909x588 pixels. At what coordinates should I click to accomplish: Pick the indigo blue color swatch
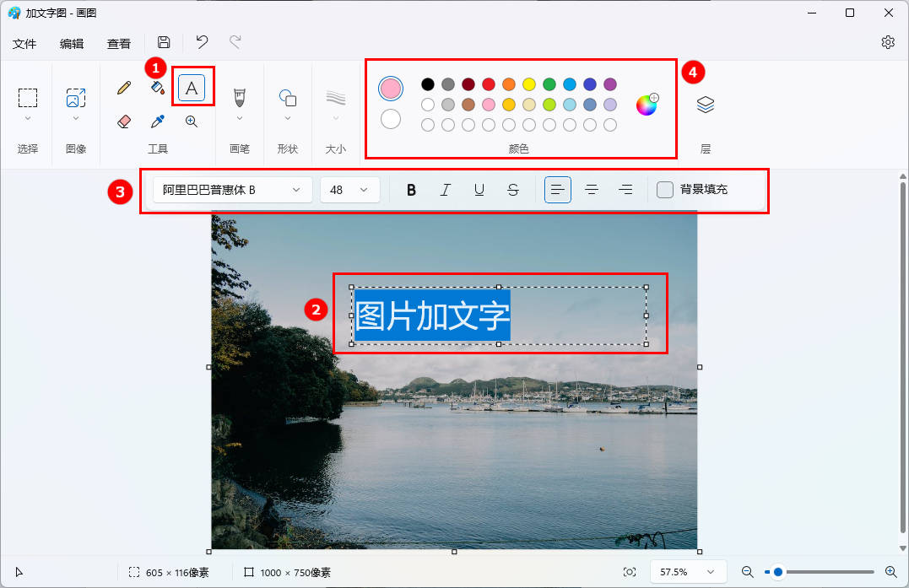(x=590, y=84)
